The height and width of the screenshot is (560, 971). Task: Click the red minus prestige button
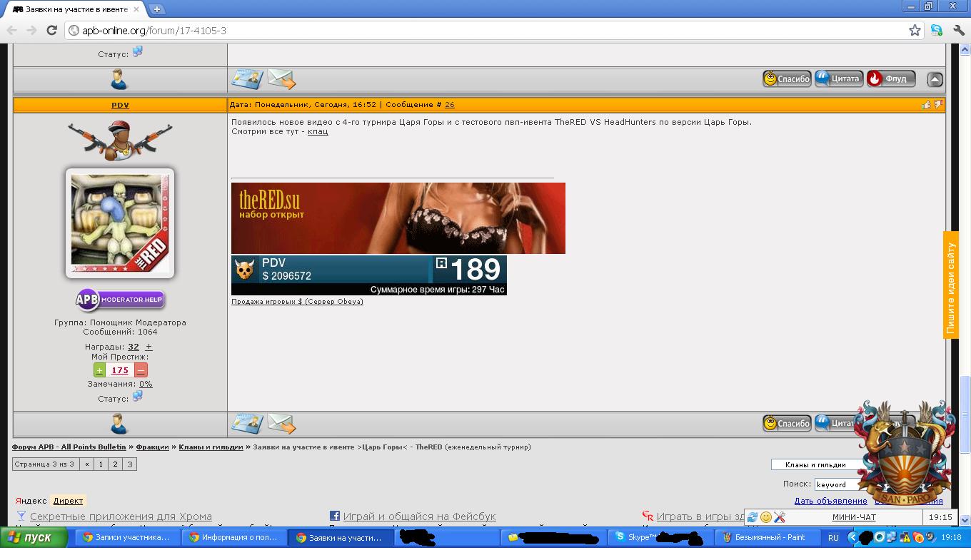(x=141, y=370)
